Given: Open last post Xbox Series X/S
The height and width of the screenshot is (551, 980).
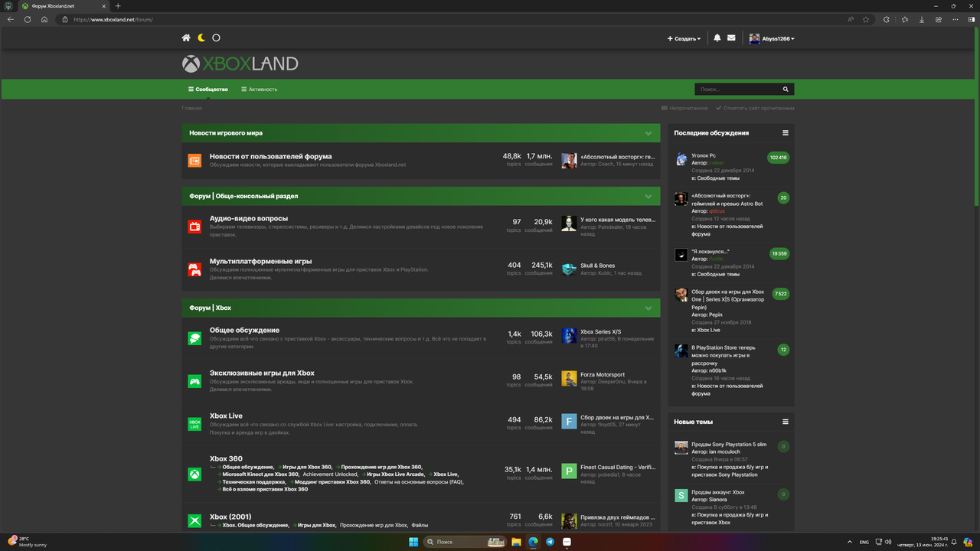Looking at the screenshot, I should [x=601, y=332].
